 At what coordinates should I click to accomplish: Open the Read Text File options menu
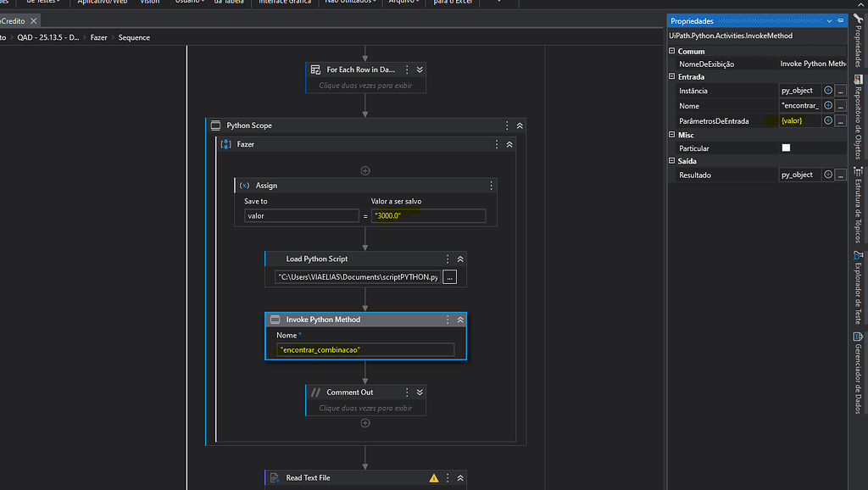(x=448, y=478)
